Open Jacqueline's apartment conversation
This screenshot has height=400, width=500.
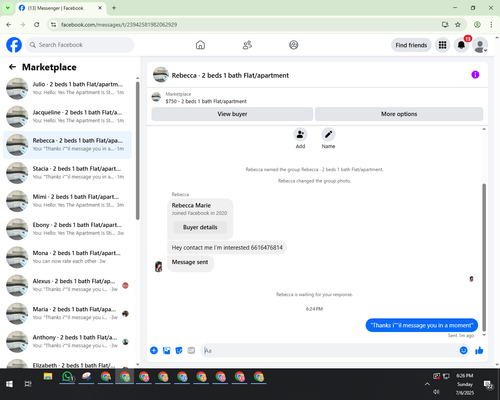pos(67,117)
